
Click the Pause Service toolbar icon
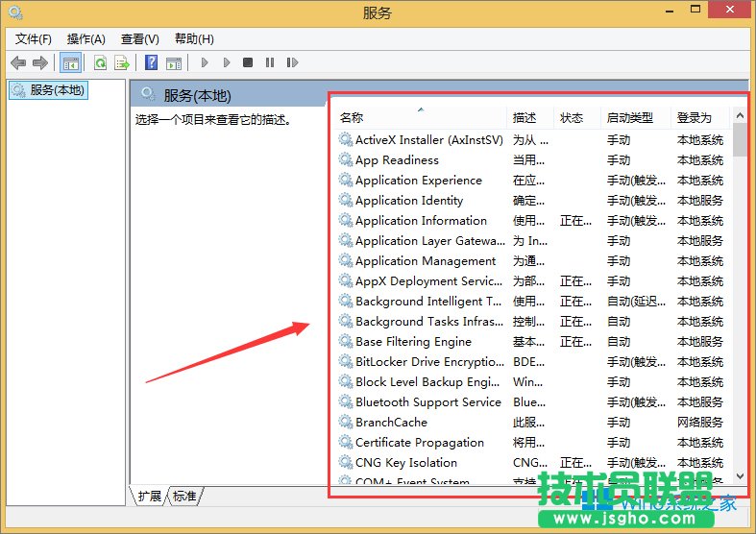pos(270,63)
